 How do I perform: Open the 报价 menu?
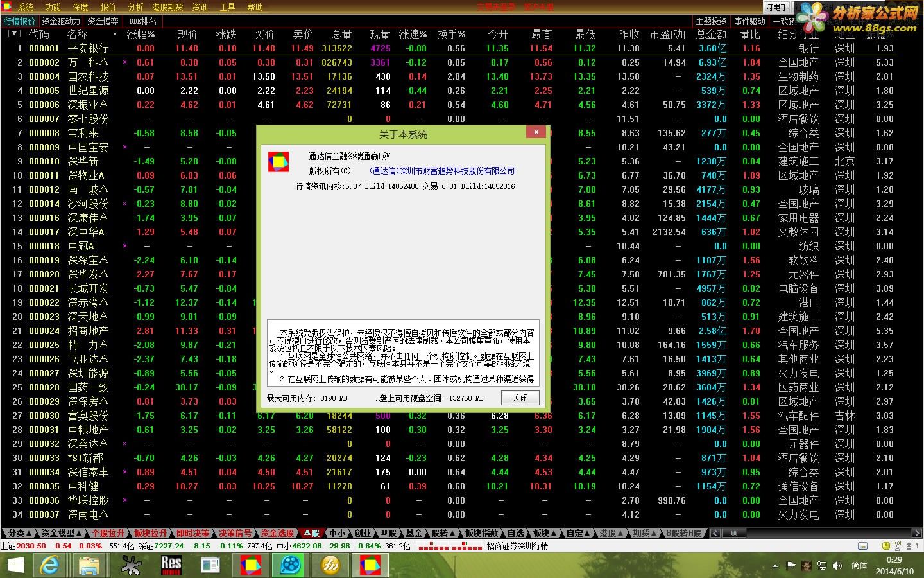(108, 7)
